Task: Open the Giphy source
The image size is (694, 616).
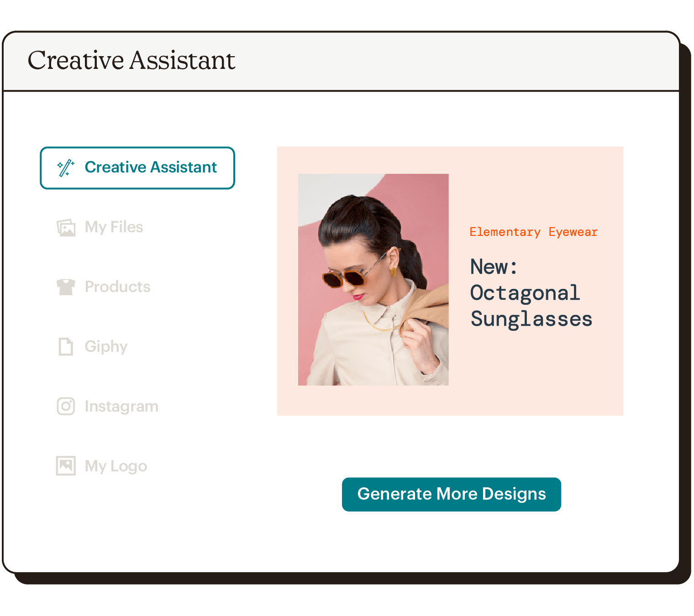Action: 106,347
